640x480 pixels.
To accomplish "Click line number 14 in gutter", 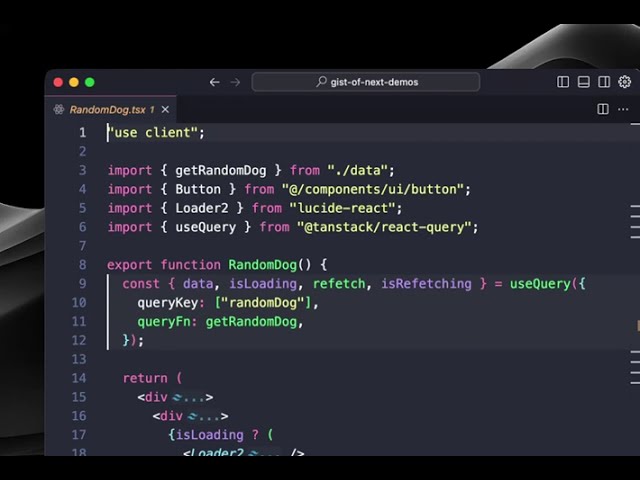I will (x=79, y=378).
